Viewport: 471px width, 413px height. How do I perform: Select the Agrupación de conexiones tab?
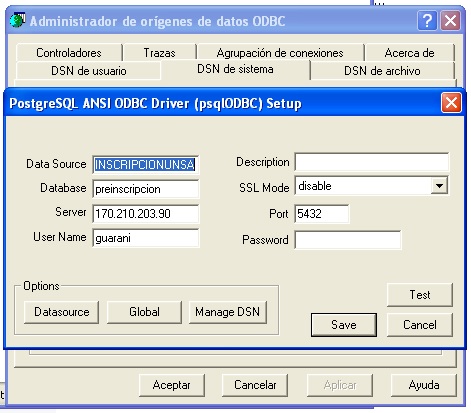[x=280, y=53]
